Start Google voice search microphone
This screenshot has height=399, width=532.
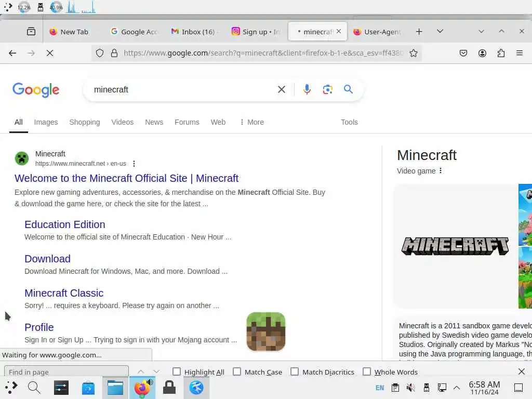pyautogui.click(x=307, y=89)
